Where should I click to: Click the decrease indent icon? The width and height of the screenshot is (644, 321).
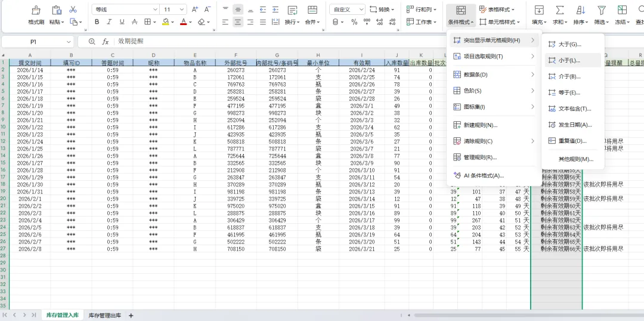(x=263, y=9)
